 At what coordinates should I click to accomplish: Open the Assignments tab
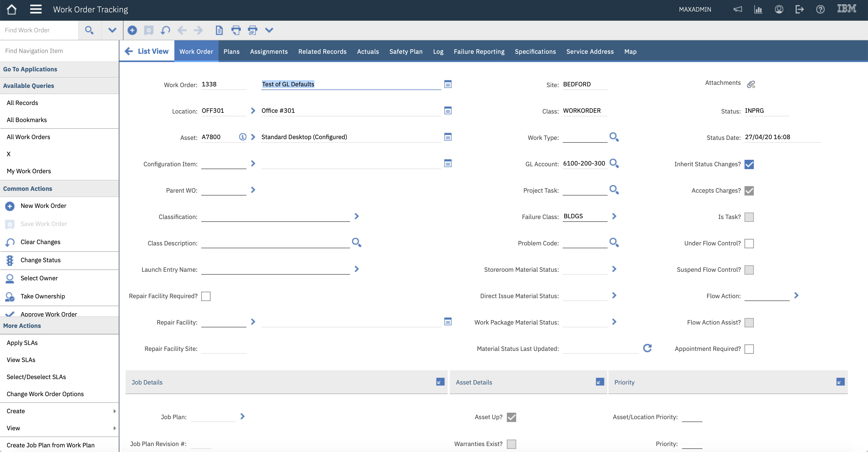click(x=269, y=52)
